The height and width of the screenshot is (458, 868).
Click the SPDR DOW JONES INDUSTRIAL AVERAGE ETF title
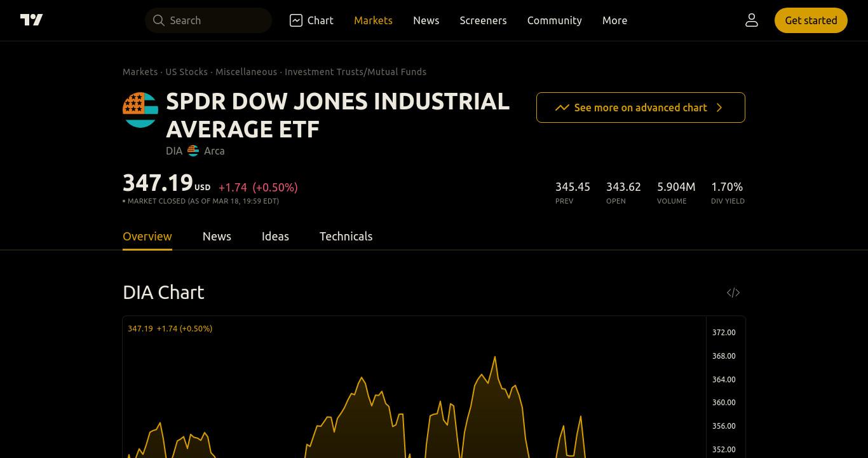pyautogui.click(x=337, y=115)
